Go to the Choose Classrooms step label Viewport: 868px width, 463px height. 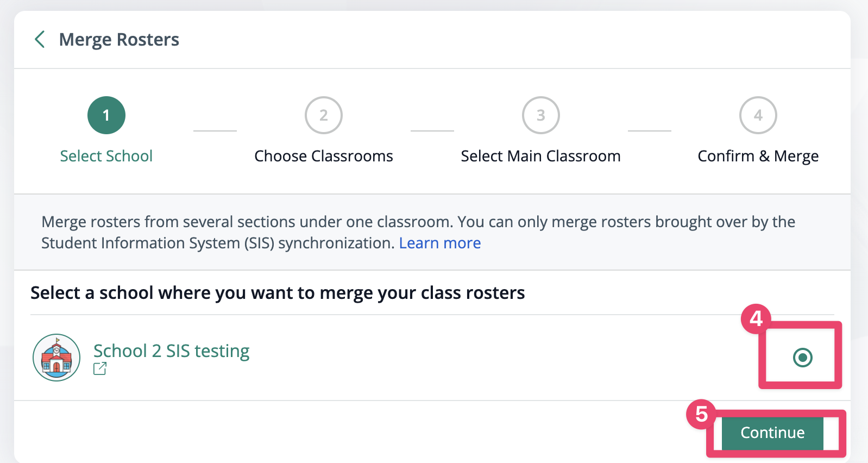(324, 156)
